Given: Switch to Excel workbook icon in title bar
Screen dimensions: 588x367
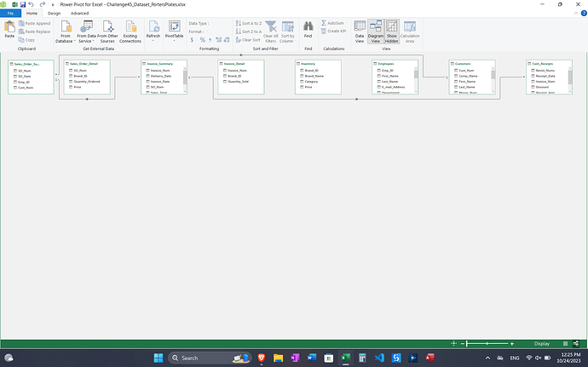Looking at the screenshot, I should (x=14, y=4).
